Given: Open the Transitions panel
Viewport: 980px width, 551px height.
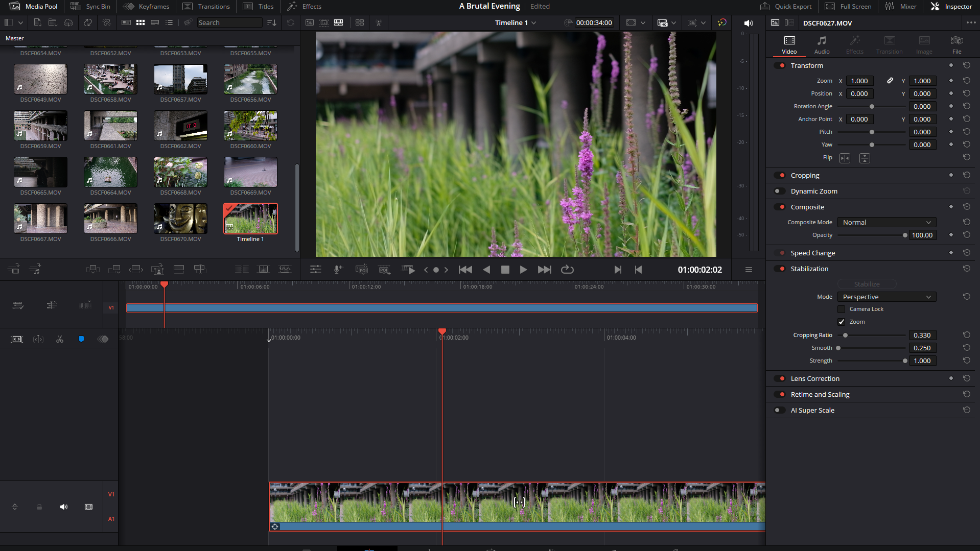Looking at the screenshot, I should click(x=206, y=7).
